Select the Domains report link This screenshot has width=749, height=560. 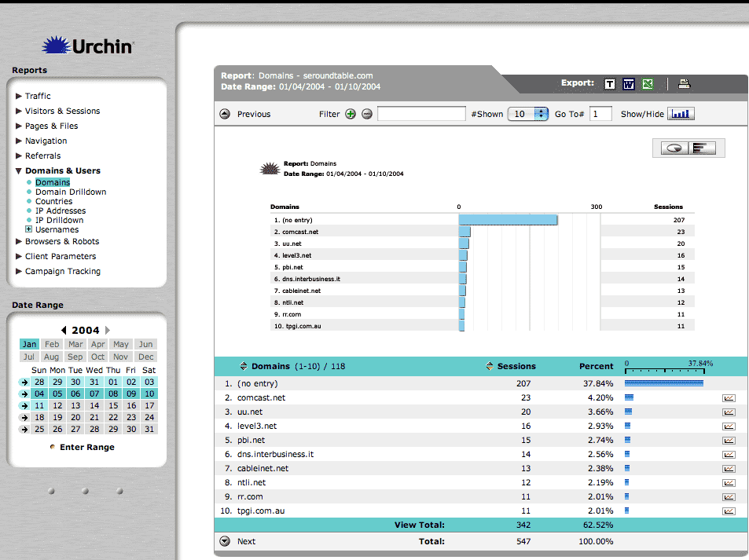(x=53, y=182)
